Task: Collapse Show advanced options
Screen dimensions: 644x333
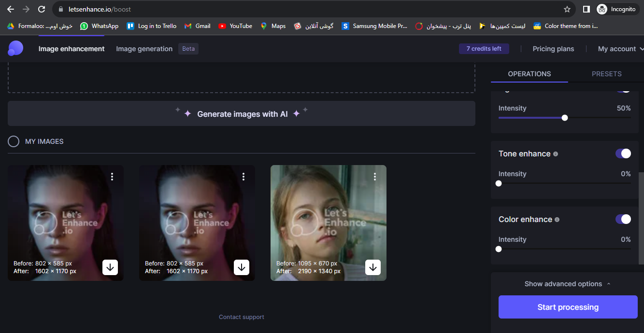Action: [x=568, y=284]
